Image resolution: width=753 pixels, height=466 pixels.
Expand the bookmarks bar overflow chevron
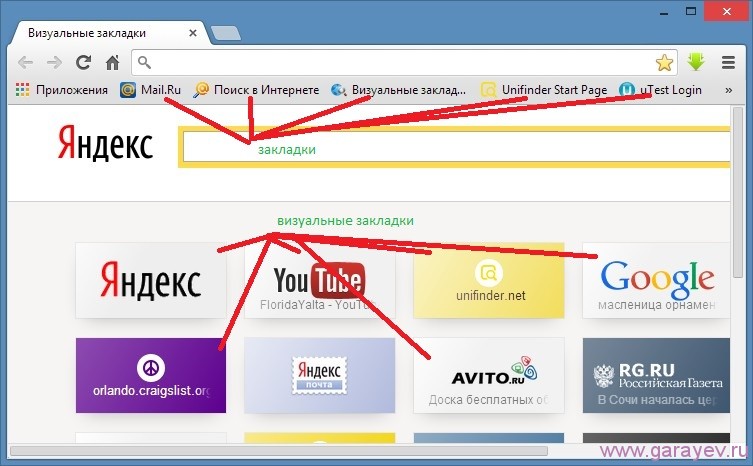tap(729, 90)
